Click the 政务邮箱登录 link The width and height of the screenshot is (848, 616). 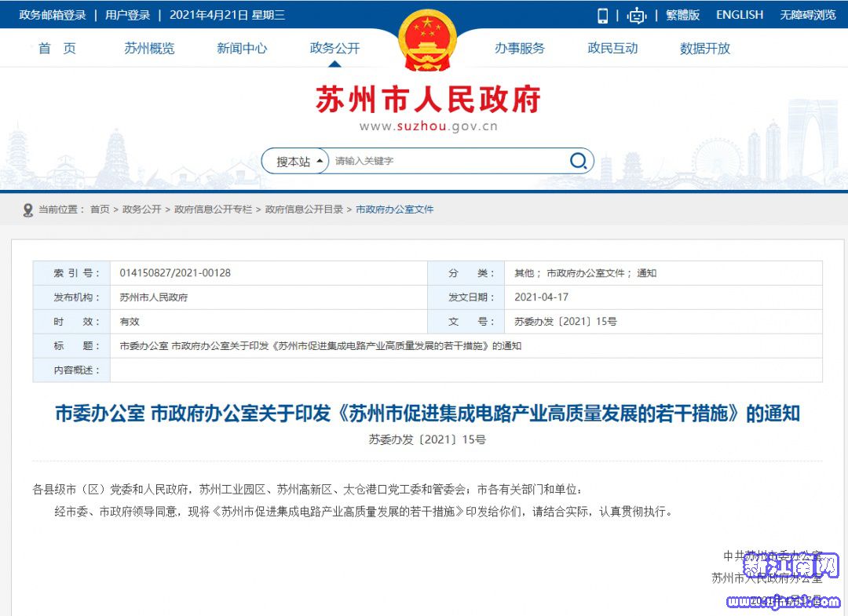tap(52, 15)
